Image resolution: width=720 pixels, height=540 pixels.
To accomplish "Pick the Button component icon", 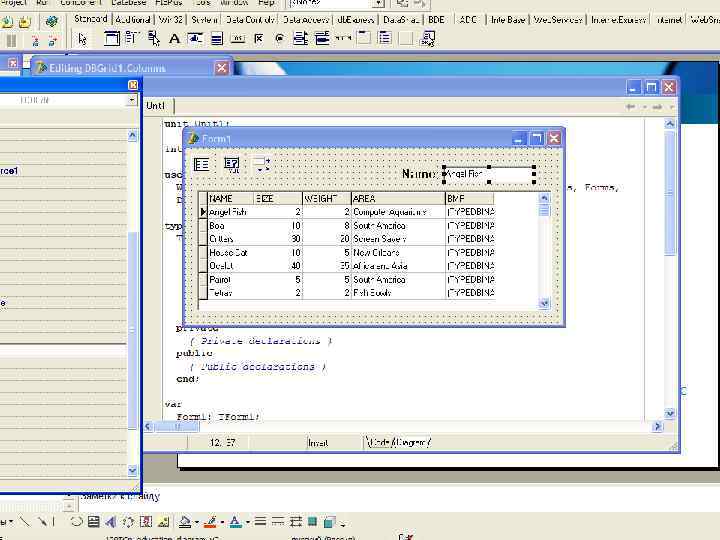I will pyautogui.click(x=237, y=39).
